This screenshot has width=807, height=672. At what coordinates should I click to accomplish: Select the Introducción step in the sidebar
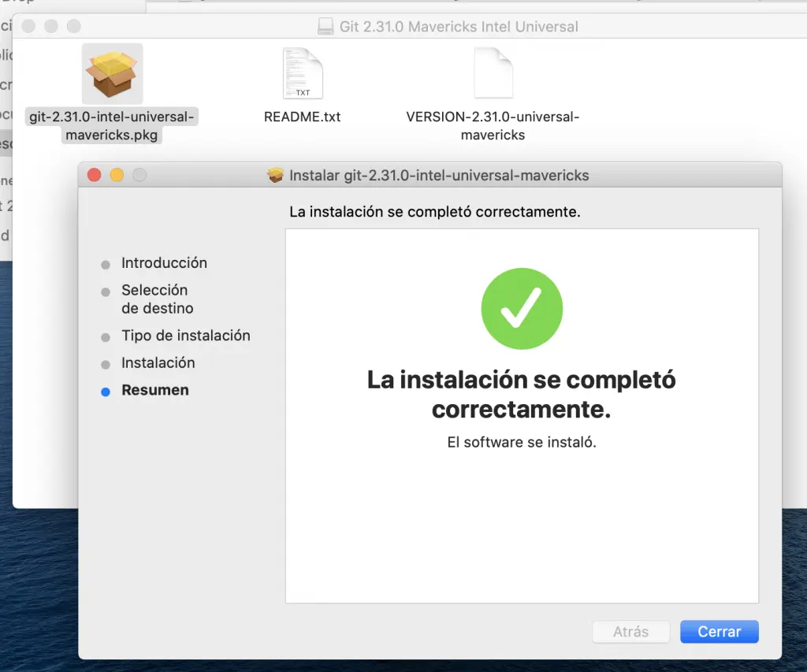point(164,263)
